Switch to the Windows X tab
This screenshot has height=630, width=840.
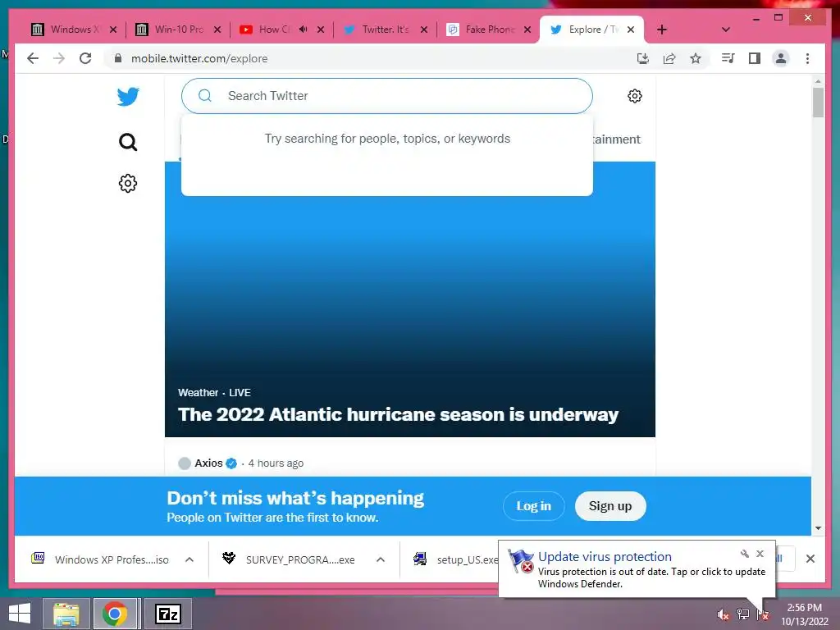point(74,30)
